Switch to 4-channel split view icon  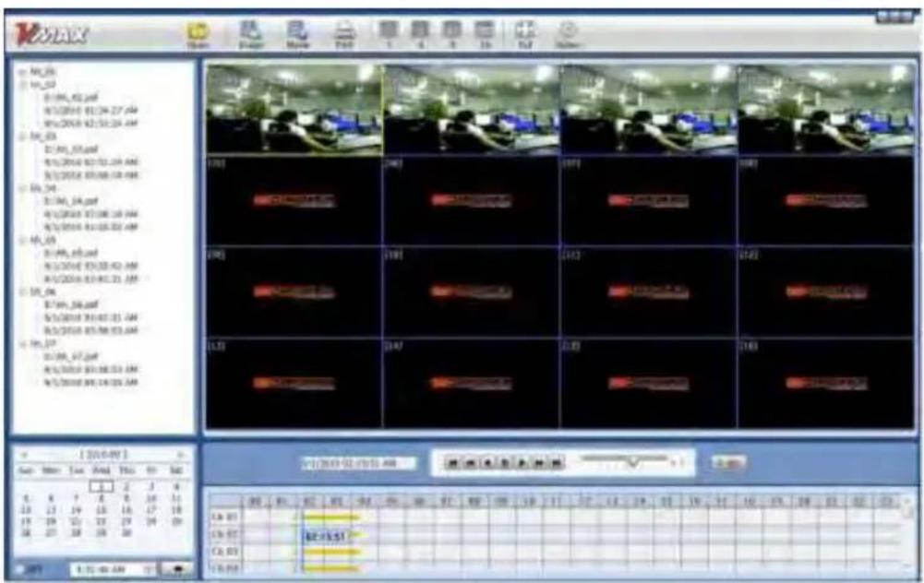420,34
